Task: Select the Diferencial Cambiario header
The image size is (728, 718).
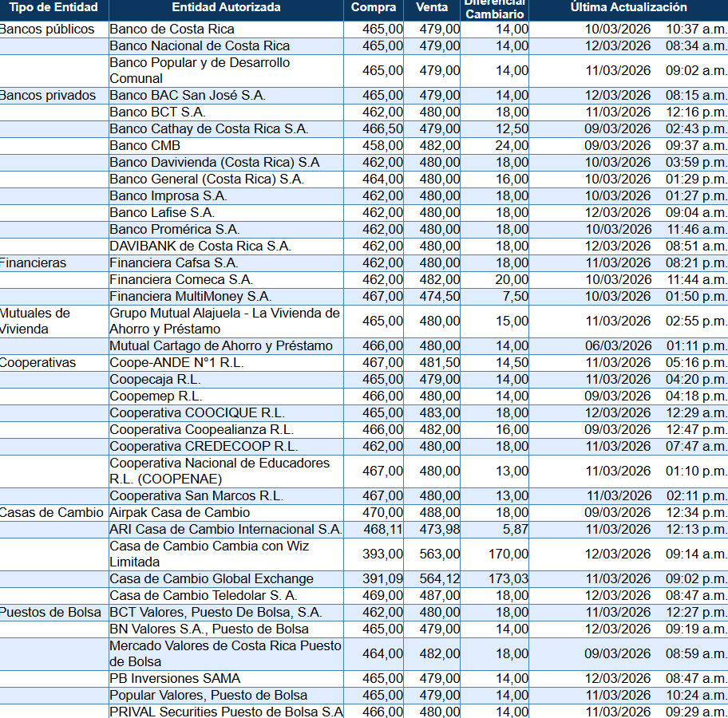Action: tap(495, 10)
